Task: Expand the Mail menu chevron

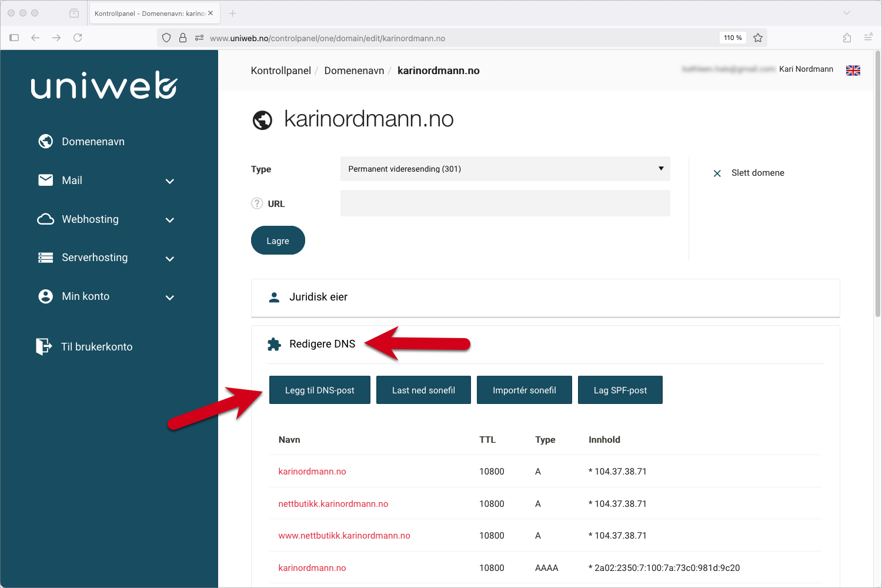Action: pyautogui.click(x=170, y=181)
